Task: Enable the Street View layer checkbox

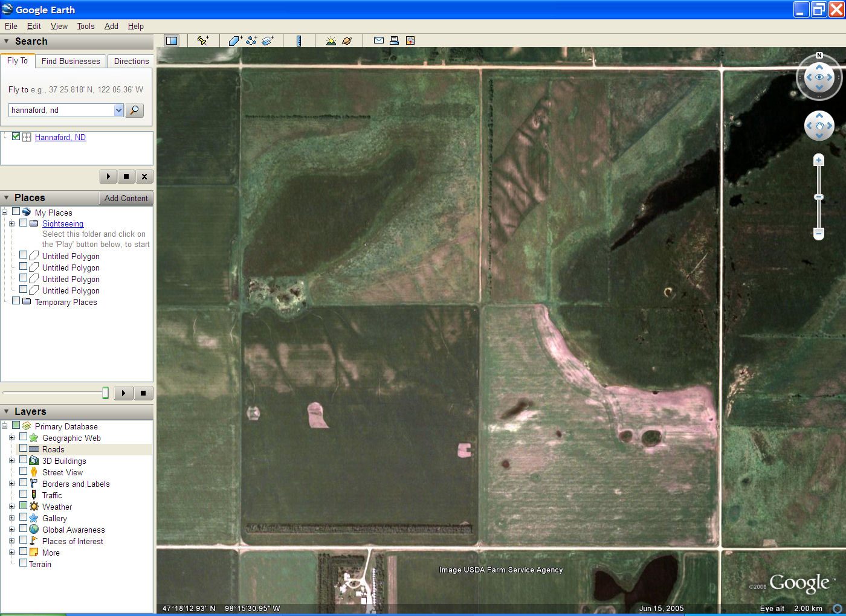Action: (x=23, y=471)
